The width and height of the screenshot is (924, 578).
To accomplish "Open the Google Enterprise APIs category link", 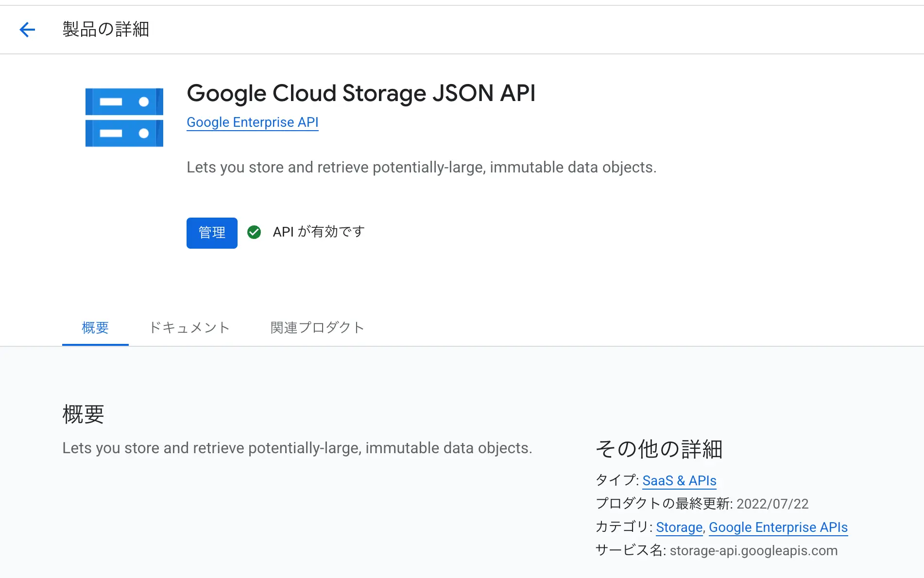I will pyautogui.click(x=778, y=527).
